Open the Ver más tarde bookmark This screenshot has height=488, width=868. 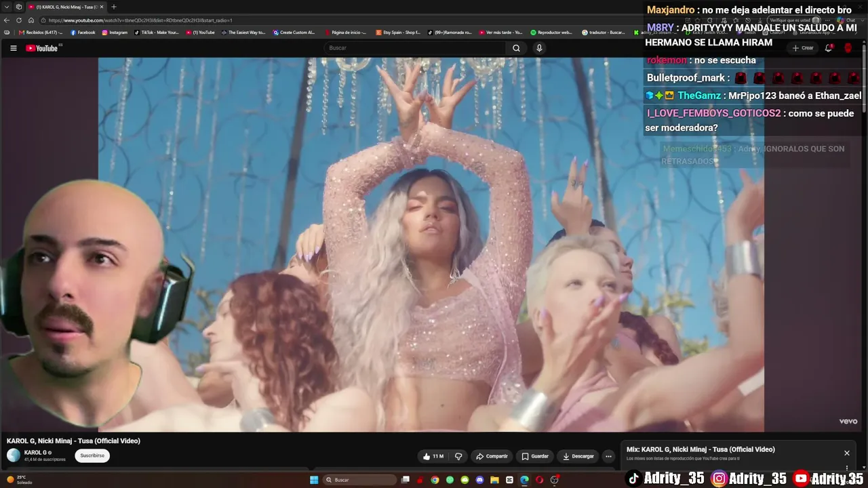pos(500,33)
